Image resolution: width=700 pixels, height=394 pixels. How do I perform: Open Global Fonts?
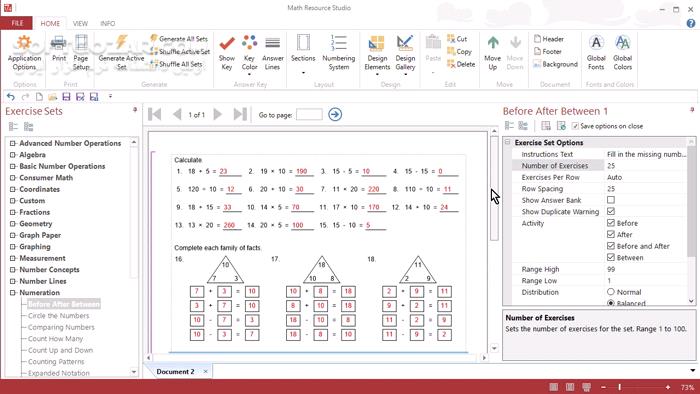pyautogui.click(x=596, y=53)
